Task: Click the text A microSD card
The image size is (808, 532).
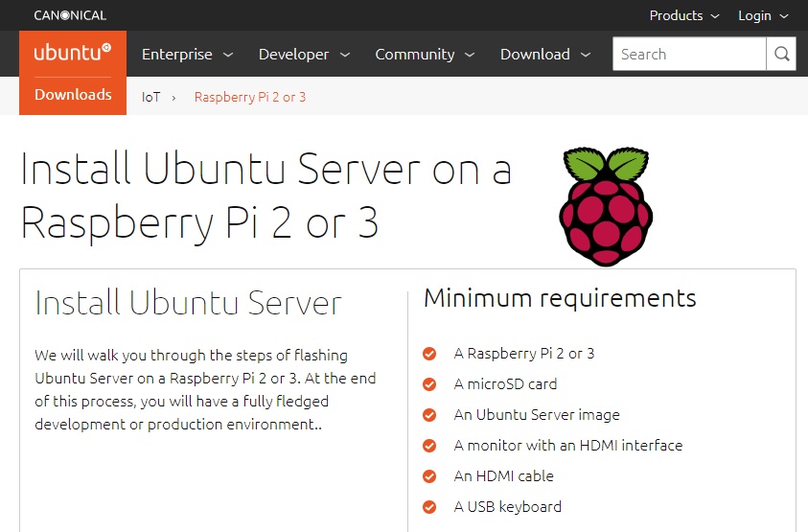Action: (505, 384)
